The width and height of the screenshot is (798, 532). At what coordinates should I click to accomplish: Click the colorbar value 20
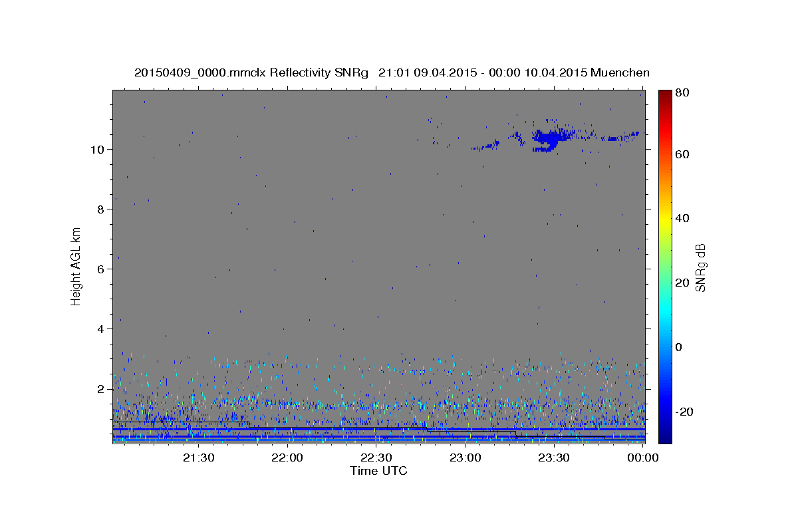pos(682,283)
